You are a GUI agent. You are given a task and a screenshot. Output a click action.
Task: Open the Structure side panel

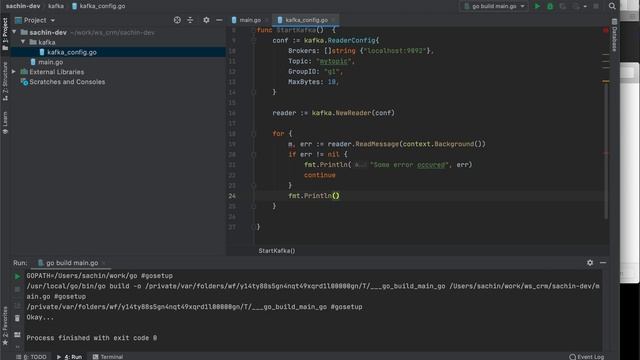point(5,81)
